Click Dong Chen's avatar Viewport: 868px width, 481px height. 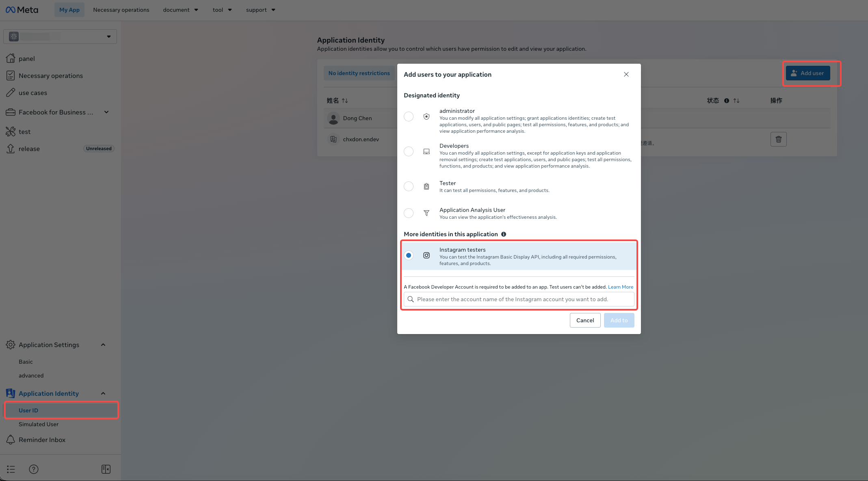(333, 118)
